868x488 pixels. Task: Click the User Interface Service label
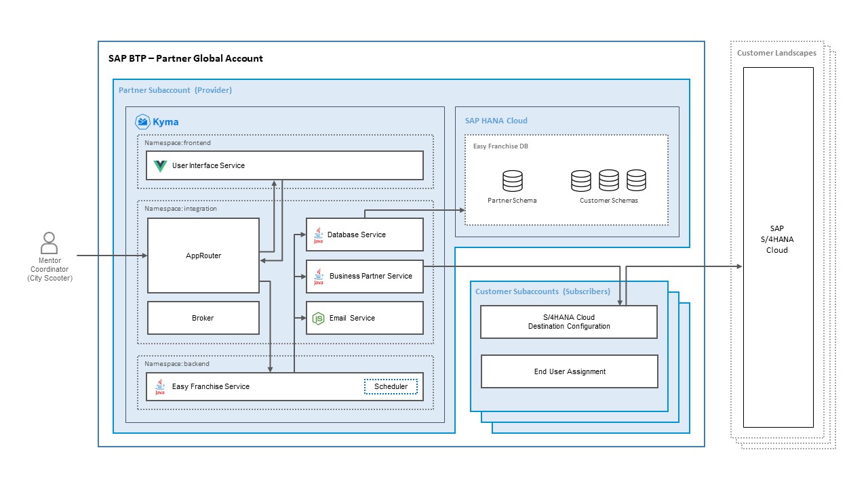[208, 166]
